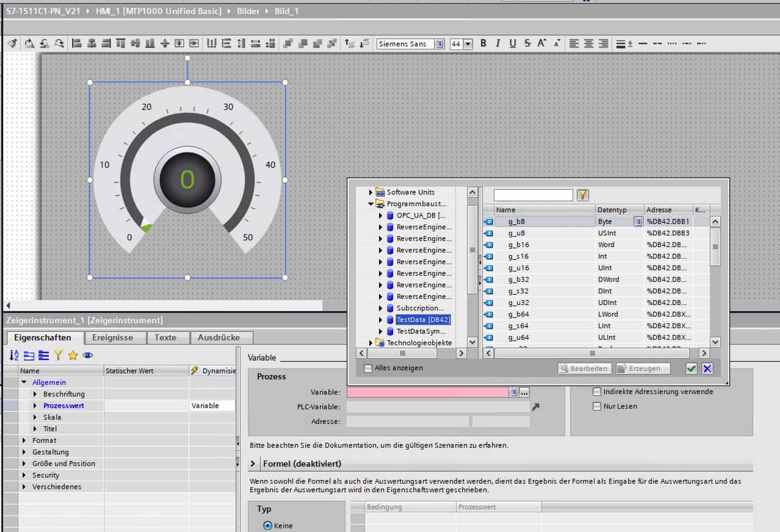The width and height of the screenshot is (780, 532).
Task: Distribute objects vertically with equal spacing
Action: [226, 43]
